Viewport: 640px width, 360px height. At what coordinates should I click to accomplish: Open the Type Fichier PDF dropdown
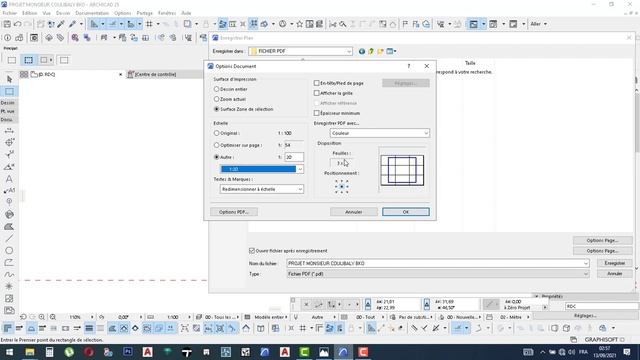(x=438, y=274)
